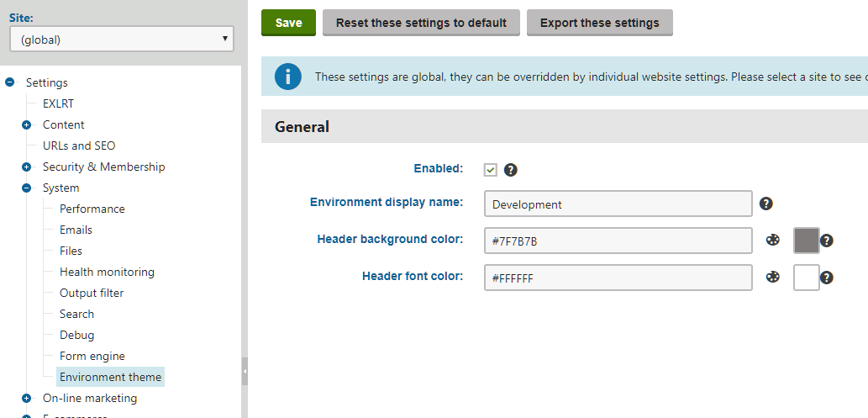The image size is (868, 418).
Task: Click help icon beside Header font color swatch
Action: click(x=826, y=278)
